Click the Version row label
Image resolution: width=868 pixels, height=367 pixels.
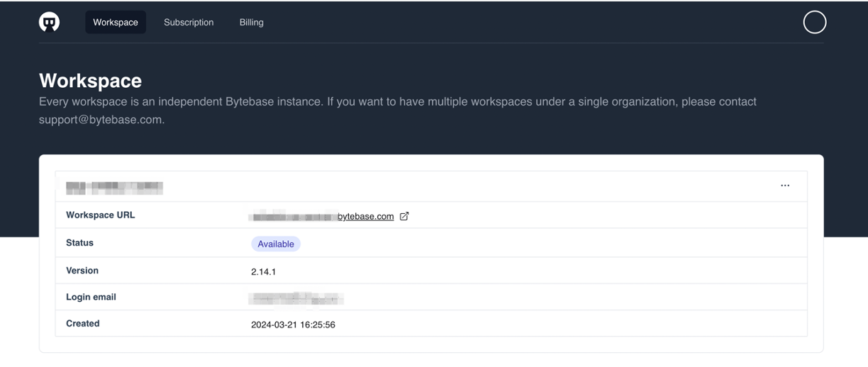82,271
